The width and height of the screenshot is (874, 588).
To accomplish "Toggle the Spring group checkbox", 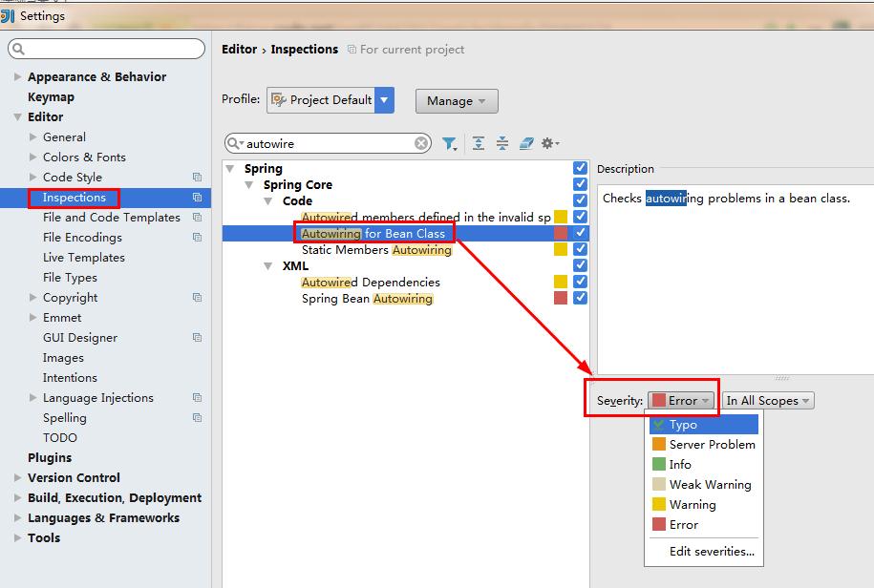I will click(x=580, y=168).
